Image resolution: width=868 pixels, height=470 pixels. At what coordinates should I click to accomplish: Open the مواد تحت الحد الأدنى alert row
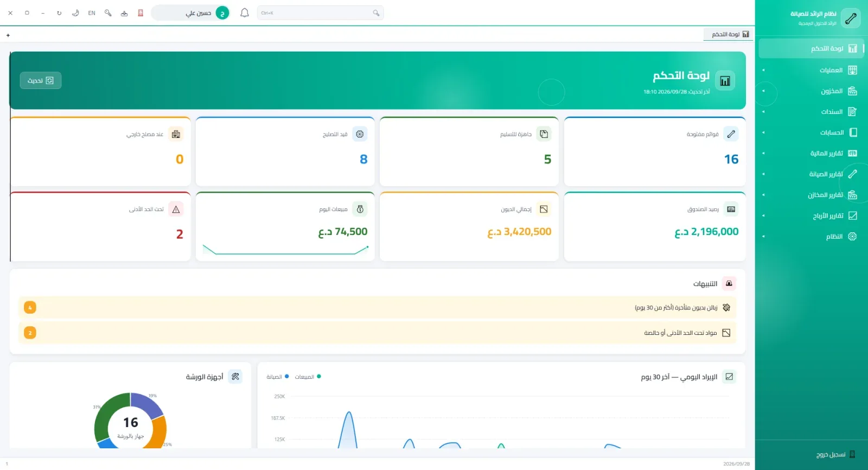pyautogui.click(x=377, y=333)
